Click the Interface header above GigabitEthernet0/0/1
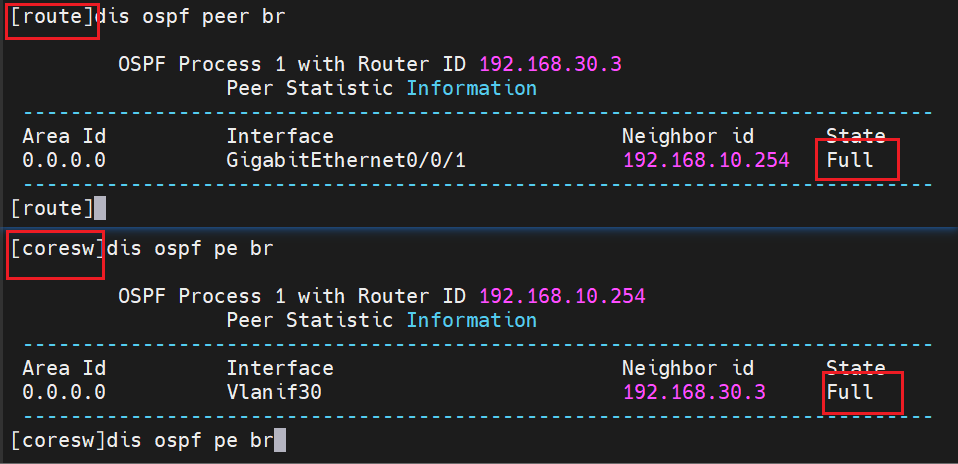 (x=279, y=136)
